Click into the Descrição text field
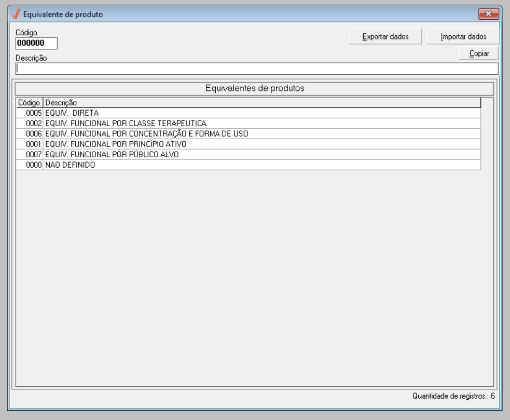Screen dimensions: 510x420 [x=257, y=69]
